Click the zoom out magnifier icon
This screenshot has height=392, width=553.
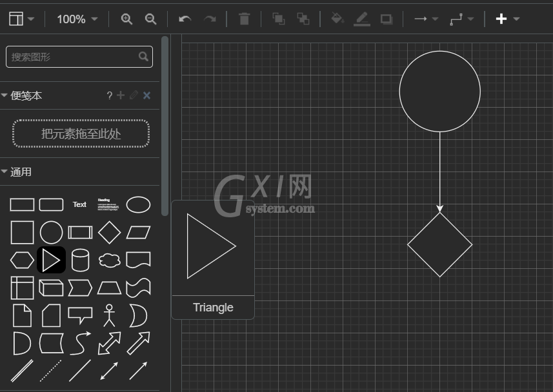tap(150, 19)
